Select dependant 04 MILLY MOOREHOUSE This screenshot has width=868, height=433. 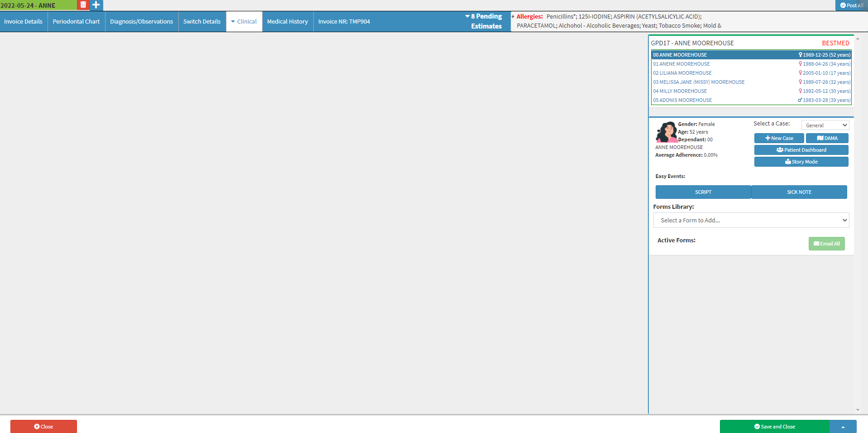point(751,91)
